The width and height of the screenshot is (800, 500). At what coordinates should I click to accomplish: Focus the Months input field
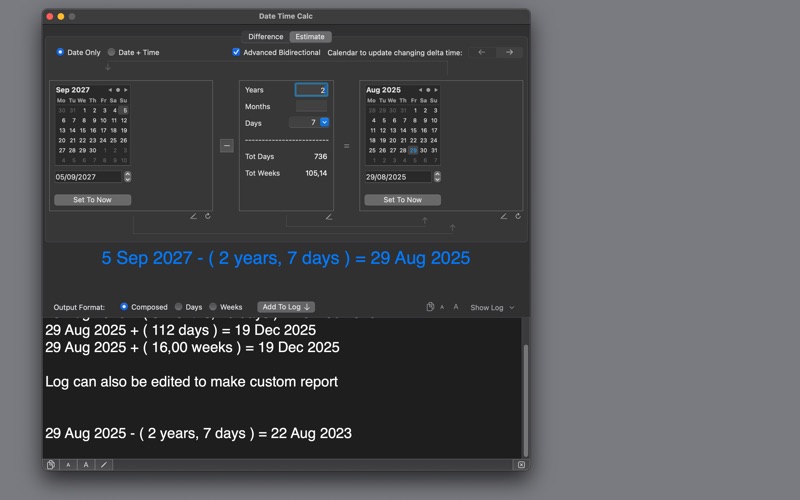pos(311,106)
